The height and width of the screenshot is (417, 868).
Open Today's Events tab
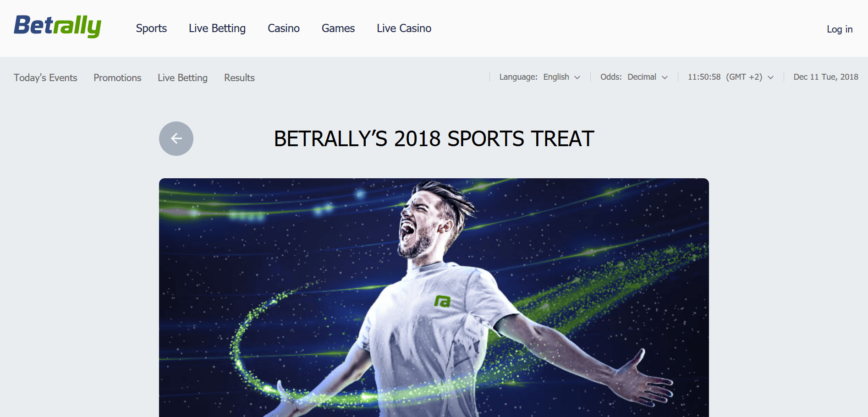click(45, 78)
